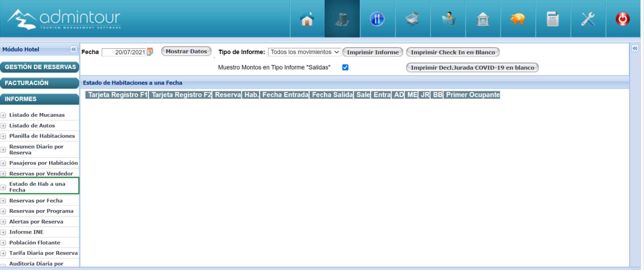Click the Mostrar Datos button
This screenshot has height=270, width=644.
click(x=186, y=52)
